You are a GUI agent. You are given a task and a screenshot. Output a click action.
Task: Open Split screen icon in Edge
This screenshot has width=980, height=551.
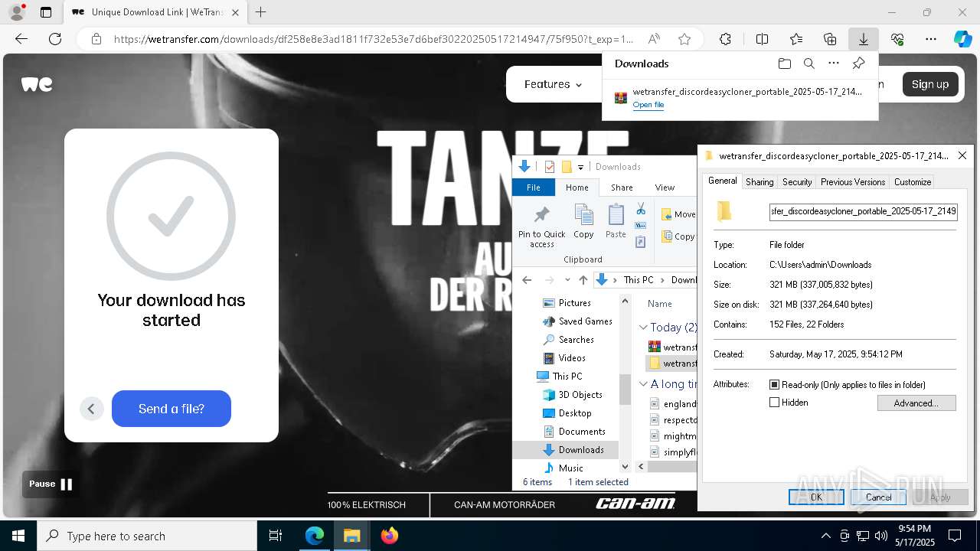[762, 39]
